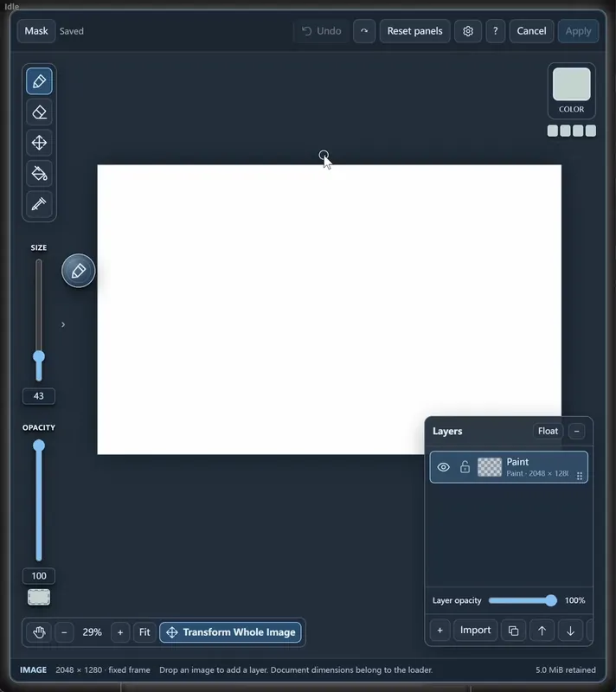Zoom in with the plus button
This screenshot has width=616, height=692.
pyautogui.click(x=120, y=632)
